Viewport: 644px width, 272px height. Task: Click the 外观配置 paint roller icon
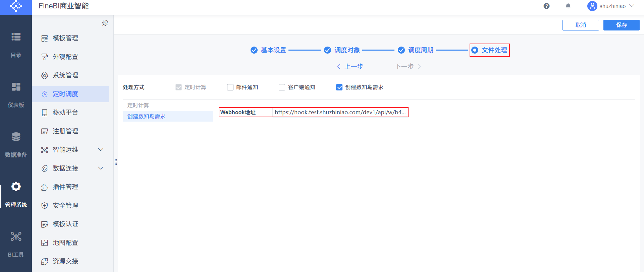tap(44, 57)
